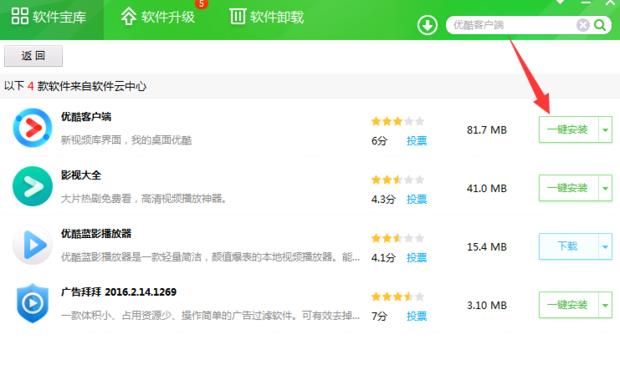Select the 影视大全 title text
620x370 pixels.
tap(81, 175)
